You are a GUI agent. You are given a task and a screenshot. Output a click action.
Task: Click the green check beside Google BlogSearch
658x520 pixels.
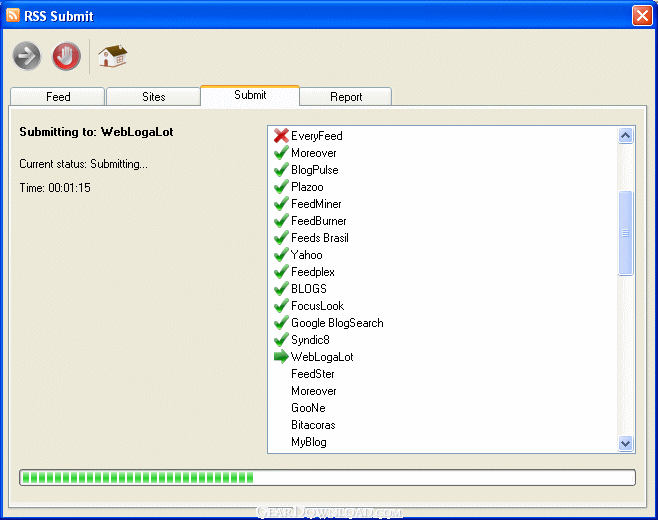[x=281, y=323]
